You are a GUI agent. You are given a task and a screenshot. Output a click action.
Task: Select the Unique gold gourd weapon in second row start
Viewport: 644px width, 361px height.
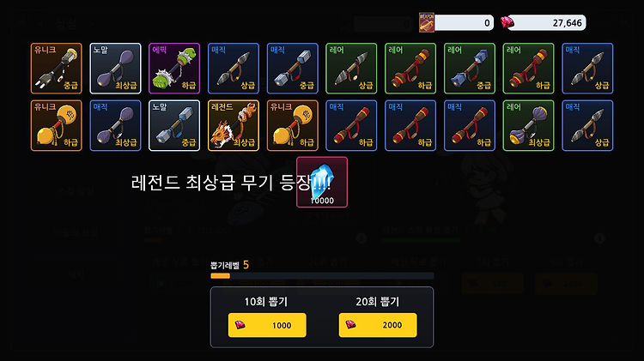tap(57, 125)
